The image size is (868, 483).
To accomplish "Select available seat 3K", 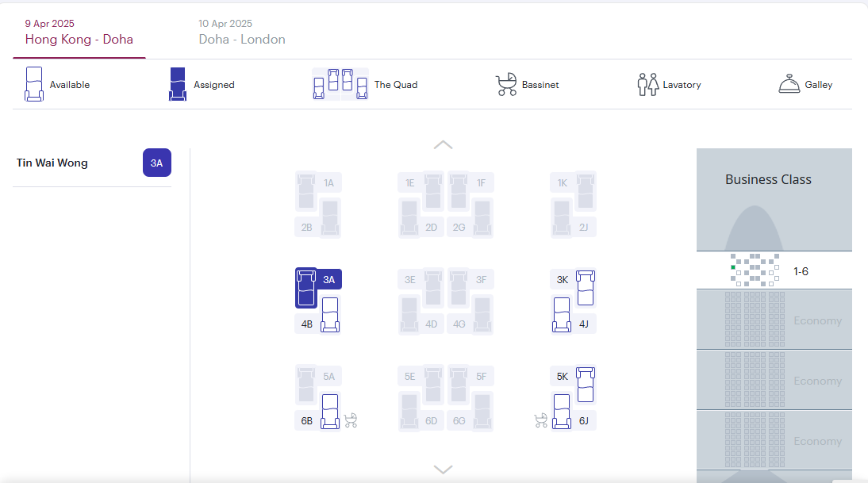I will pos(586,287).
